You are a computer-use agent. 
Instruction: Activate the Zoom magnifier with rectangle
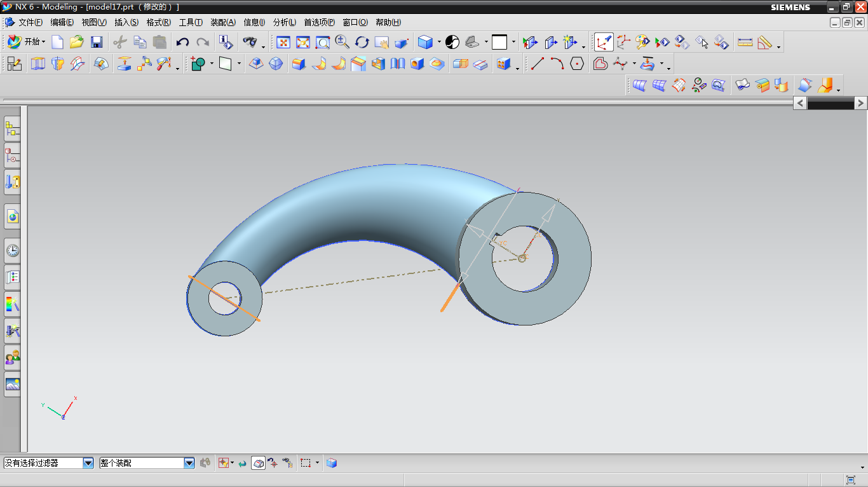(323, 43)
